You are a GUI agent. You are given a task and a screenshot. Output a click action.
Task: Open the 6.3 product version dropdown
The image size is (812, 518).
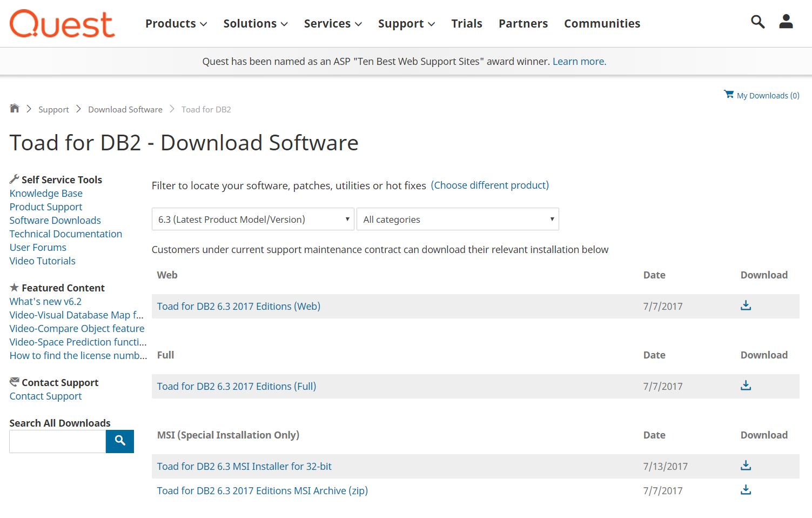253,219
